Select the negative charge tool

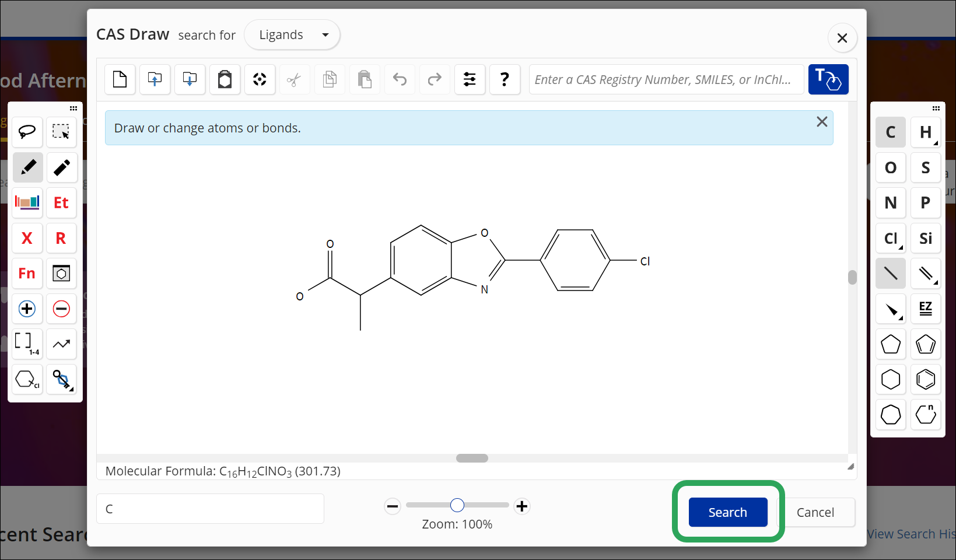[61, 309]
